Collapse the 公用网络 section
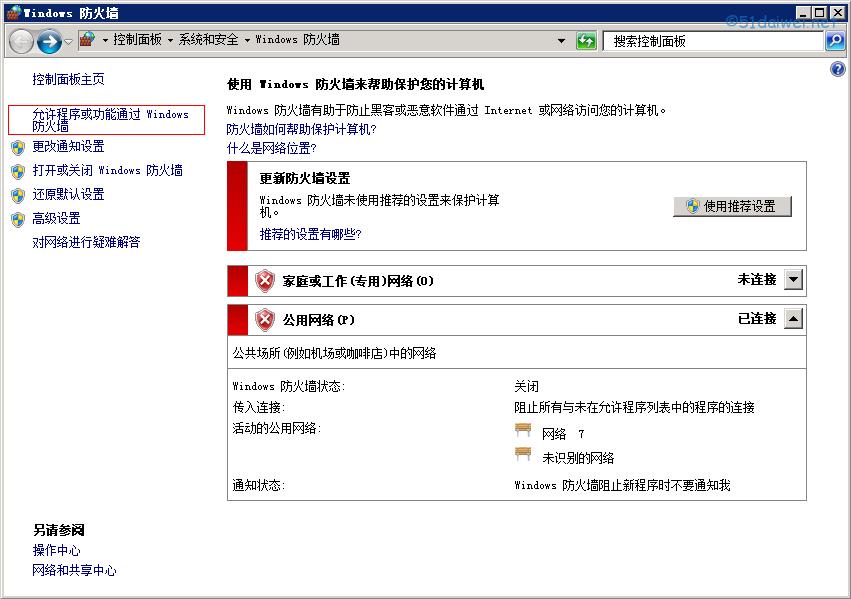Screen dimensions: 851x599 click(792, 319)
